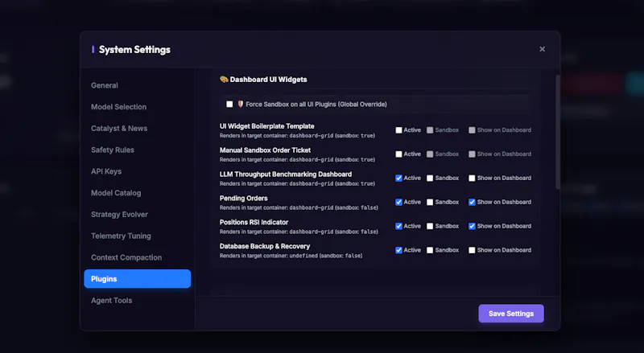Click the Dashboard UI Widgets heading

pos(268,80)
